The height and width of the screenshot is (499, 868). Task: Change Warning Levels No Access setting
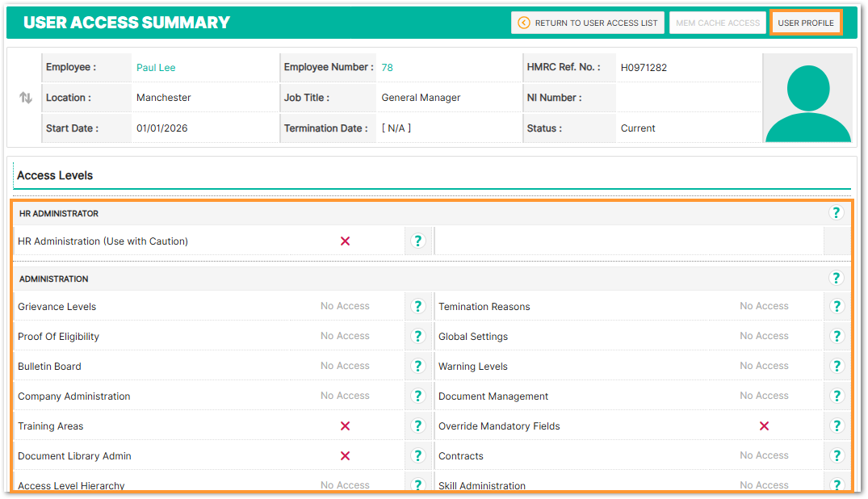[764, 366]
